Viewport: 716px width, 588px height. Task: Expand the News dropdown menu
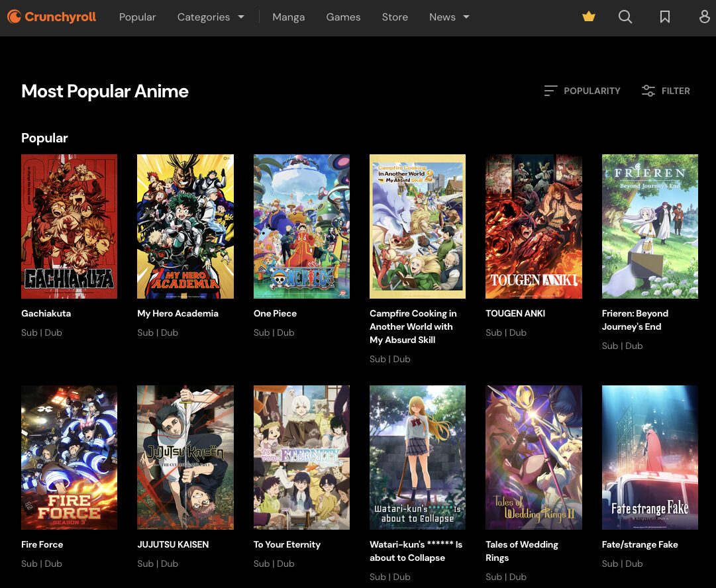449,17
